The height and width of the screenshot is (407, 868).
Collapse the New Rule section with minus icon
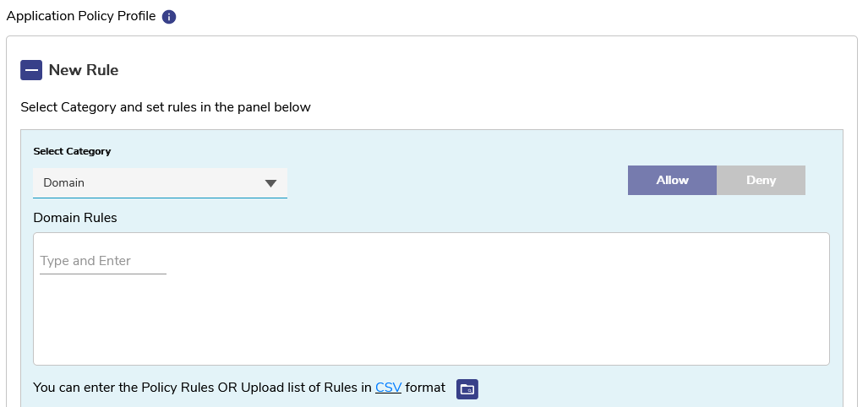tap(31, 70)
